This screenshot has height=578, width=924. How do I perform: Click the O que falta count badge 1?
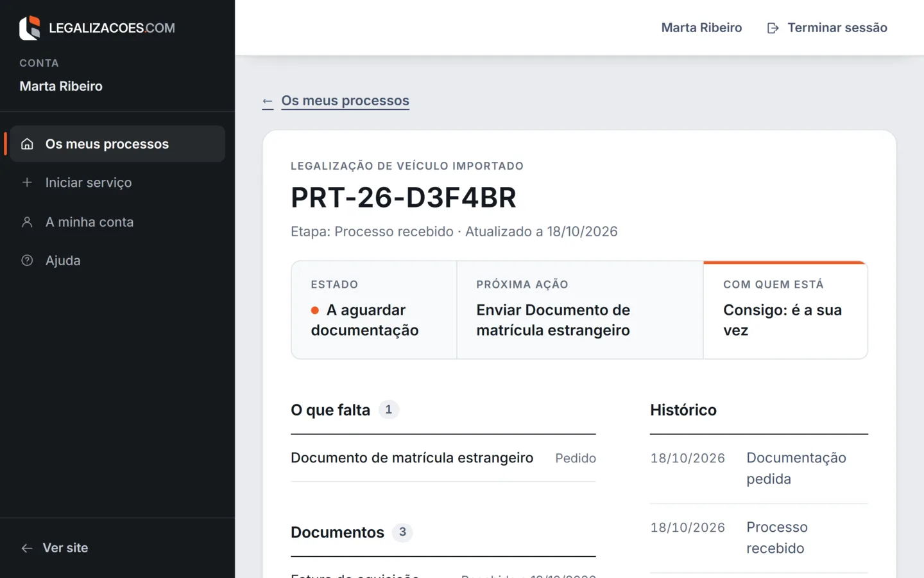[x=388, y=410]
